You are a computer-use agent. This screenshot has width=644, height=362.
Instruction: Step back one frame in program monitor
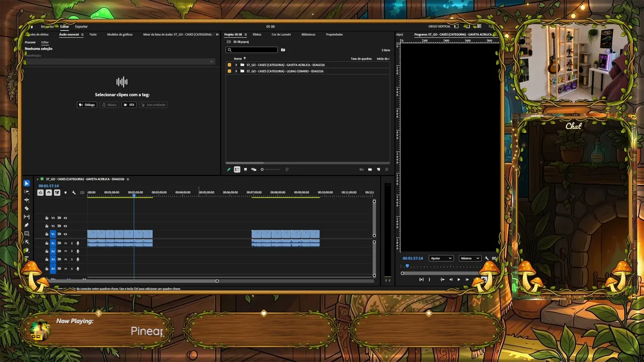(451, 280)
